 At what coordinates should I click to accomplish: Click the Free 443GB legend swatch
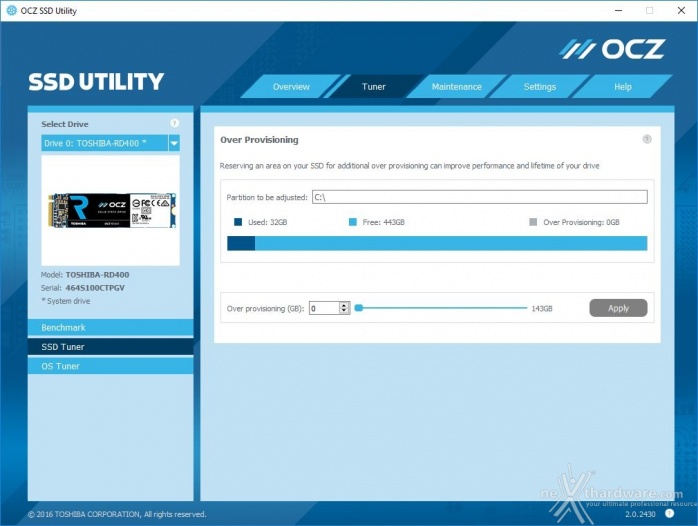353,222
